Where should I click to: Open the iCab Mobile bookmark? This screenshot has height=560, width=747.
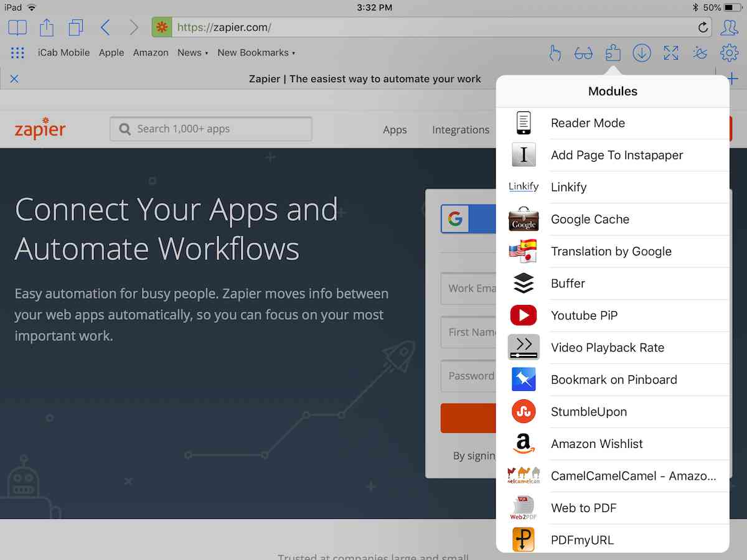coord(63,53)
